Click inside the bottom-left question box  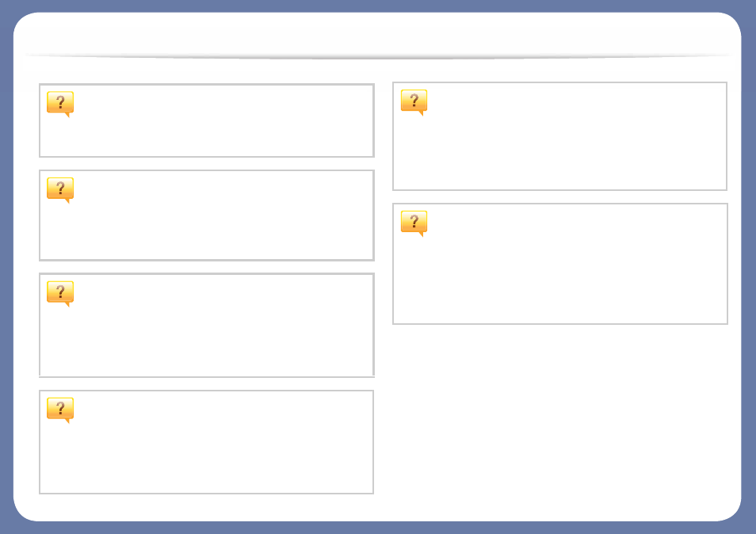pyautogui.click(x=206, y=442)
